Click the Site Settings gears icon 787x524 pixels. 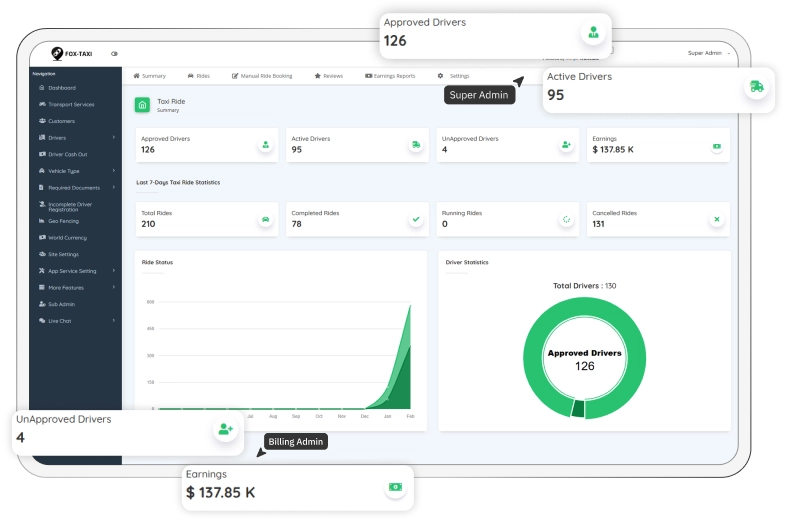(42, 254)
